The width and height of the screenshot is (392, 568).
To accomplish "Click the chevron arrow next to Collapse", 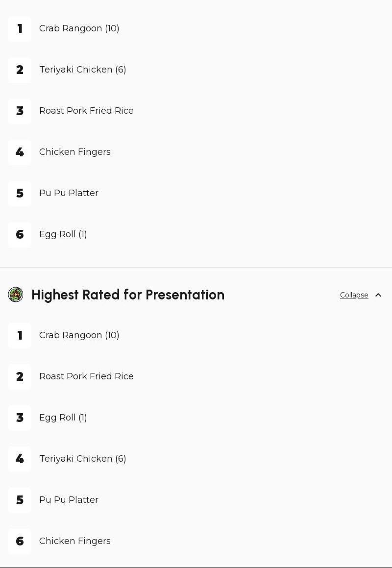I will click(x=378, y=295).
